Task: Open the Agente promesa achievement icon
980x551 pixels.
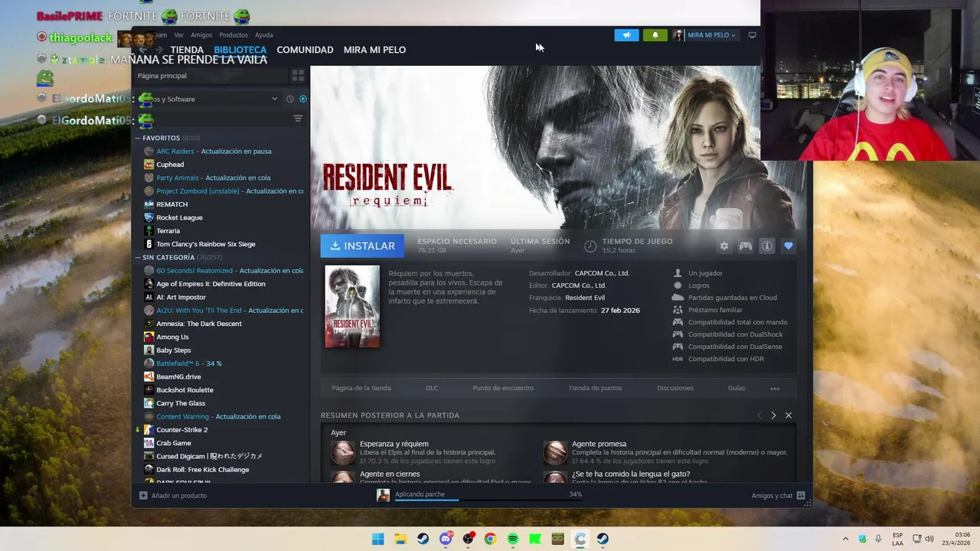Action: [x=554, y=452]
